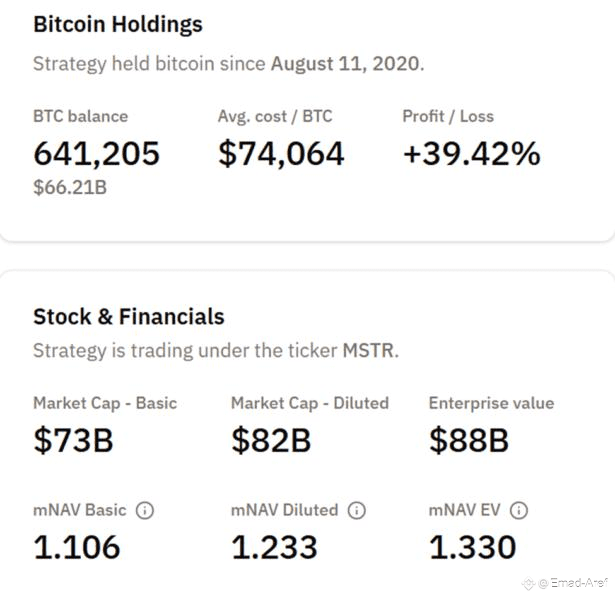Click the average cost $74,064 value

point(281,153)
